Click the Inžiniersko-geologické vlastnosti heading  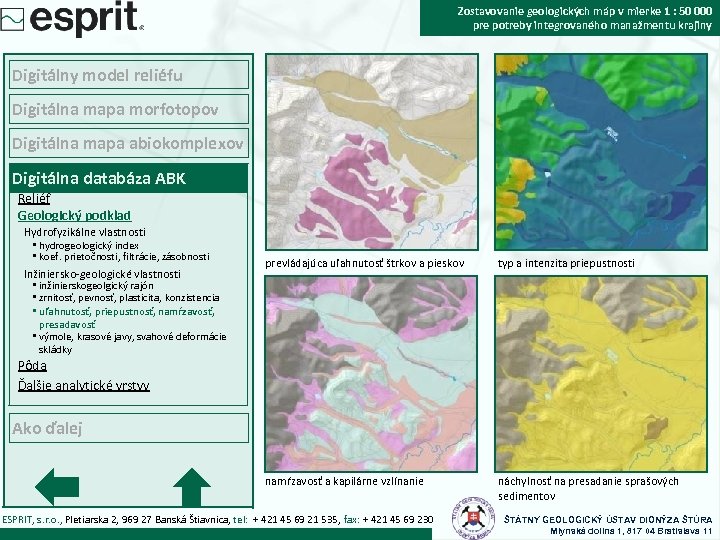pos(102,274)
